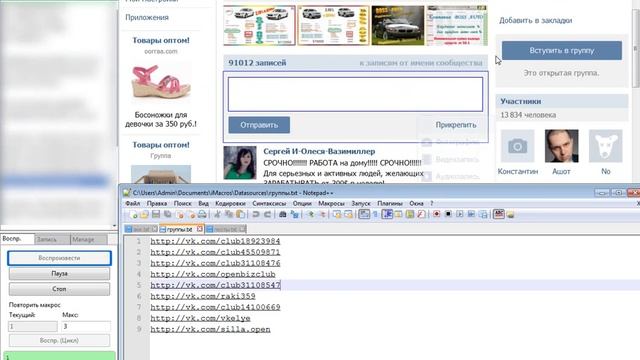
Task: Click line 4 http://vk.com/openbizclub in Notepad++
Action: 213,274
